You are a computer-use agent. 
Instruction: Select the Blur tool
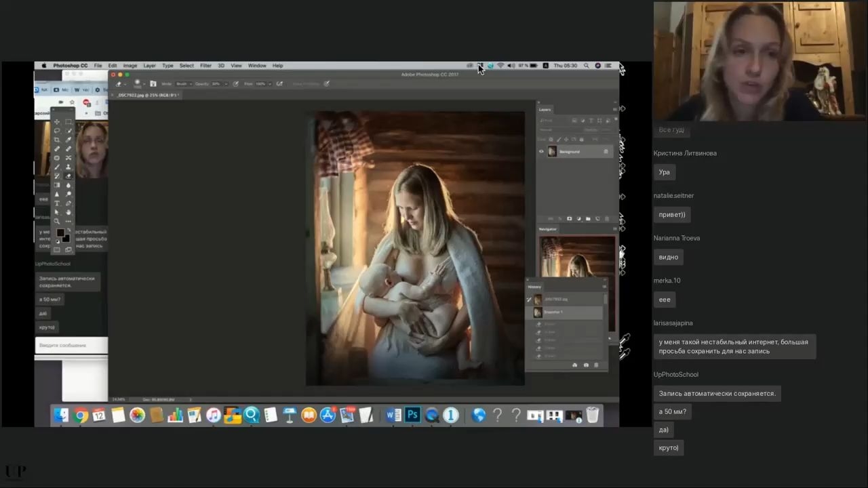(x=68, y=185)
